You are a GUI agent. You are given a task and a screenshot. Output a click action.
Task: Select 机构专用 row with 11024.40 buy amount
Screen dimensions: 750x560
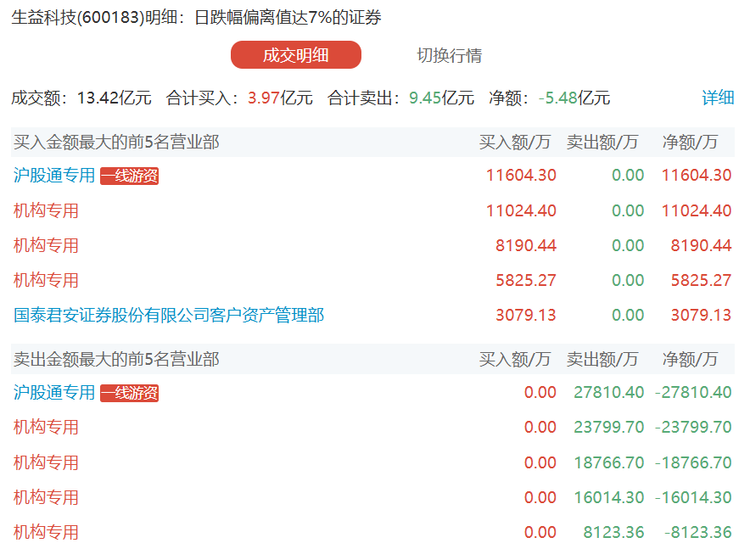point(372,210)
